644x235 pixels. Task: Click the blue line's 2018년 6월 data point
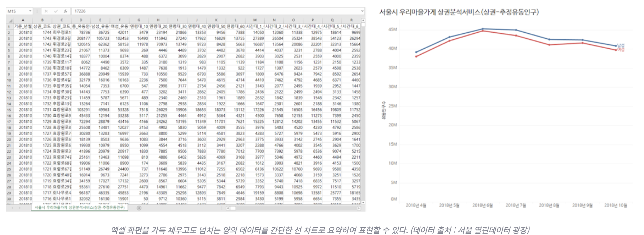pyautogui.click(x=483, y=29)
